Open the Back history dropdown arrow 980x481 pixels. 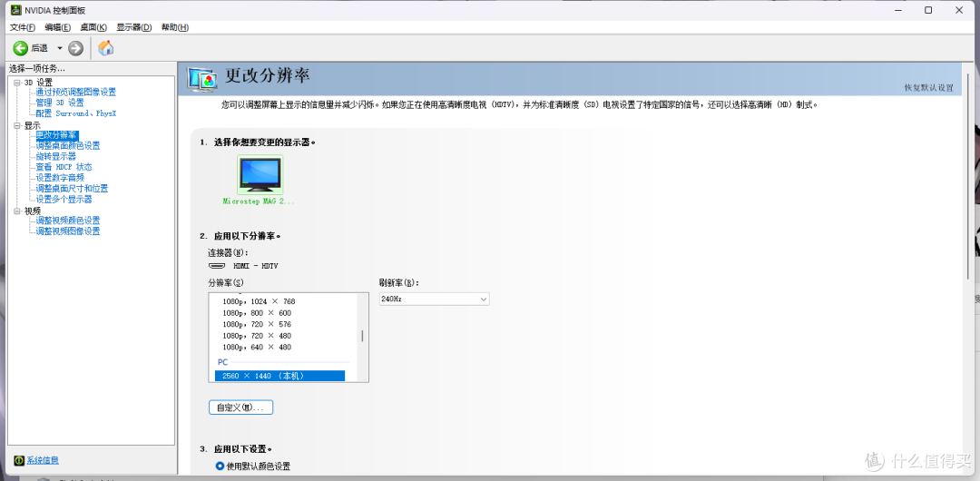(59, 48)
